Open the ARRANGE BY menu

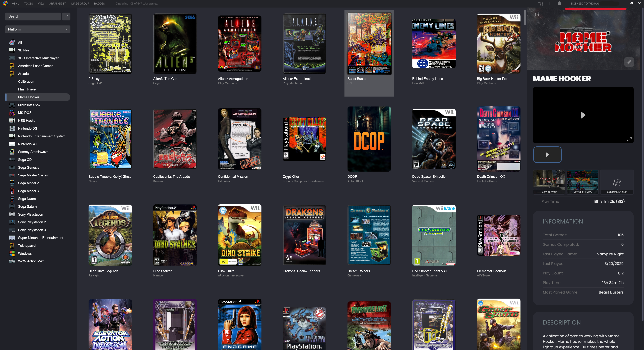pyautogui.click(x=58, y=4)
